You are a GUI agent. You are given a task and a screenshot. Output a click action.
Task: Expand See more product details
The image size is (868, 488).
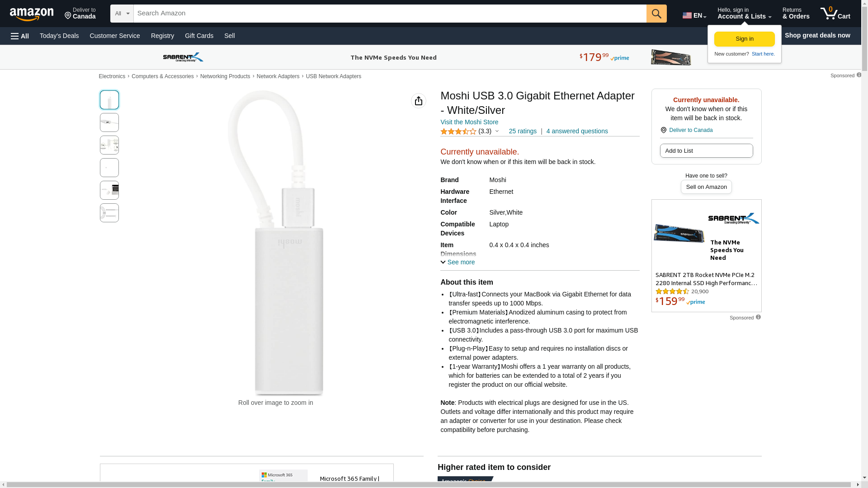(x=458, y=262)
